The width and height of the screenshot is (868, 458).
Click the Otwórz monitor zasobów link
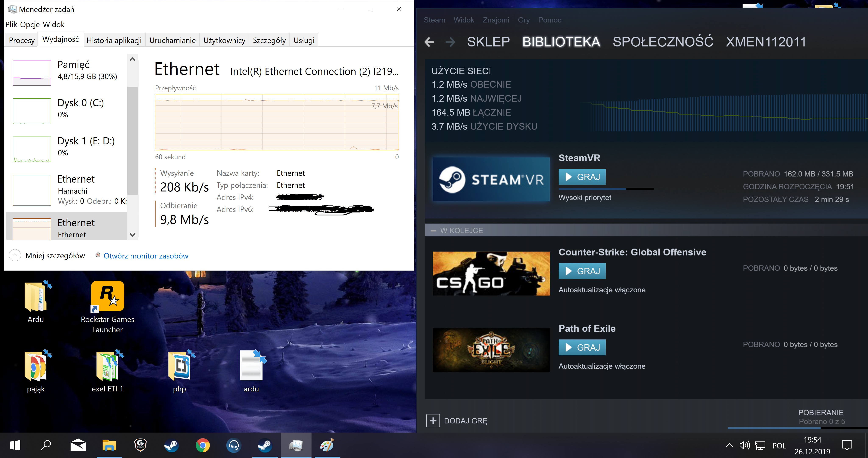point(146,256)
